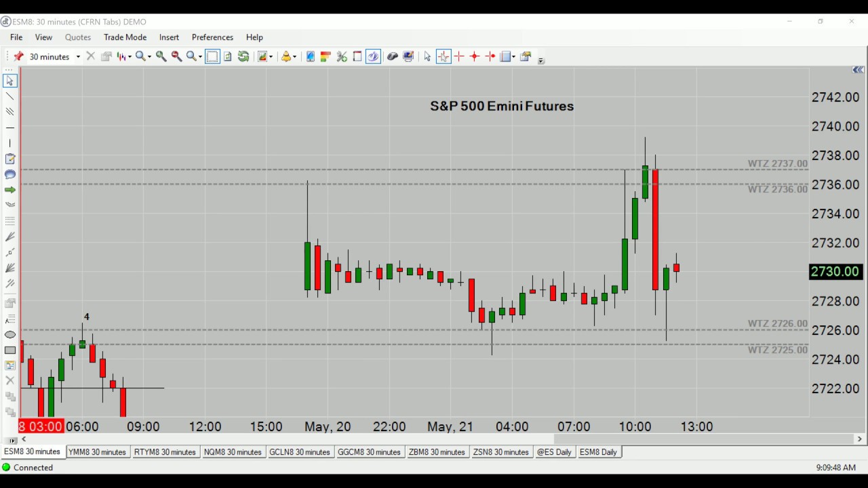Viewport: 868px width, 488px height.
Task: Open the data window grid dropdown
Action: coord(513,57)
